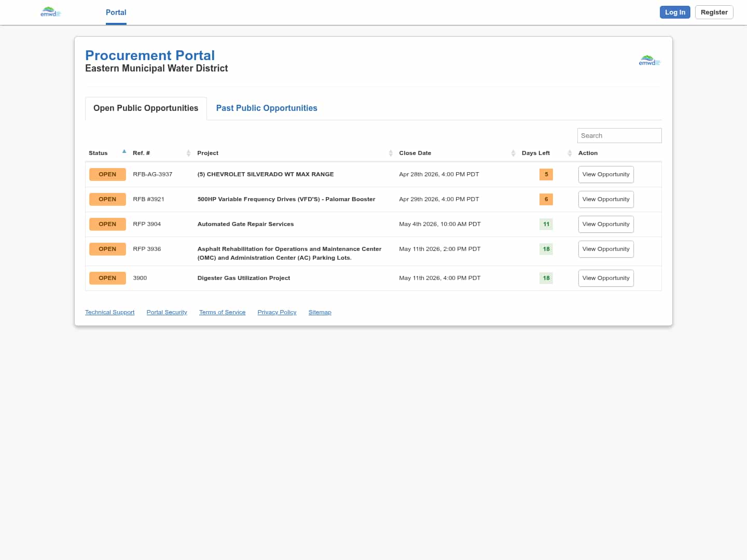747x560 pixels.
Task: Open the Technical Support link
Action: click(x=109, y=312)
